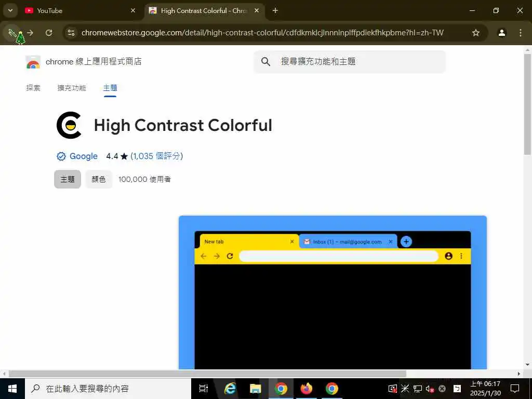This screenshot has width=532, height=399.
Task: Click the 顏色 category chip
Action: pos(99,179)
